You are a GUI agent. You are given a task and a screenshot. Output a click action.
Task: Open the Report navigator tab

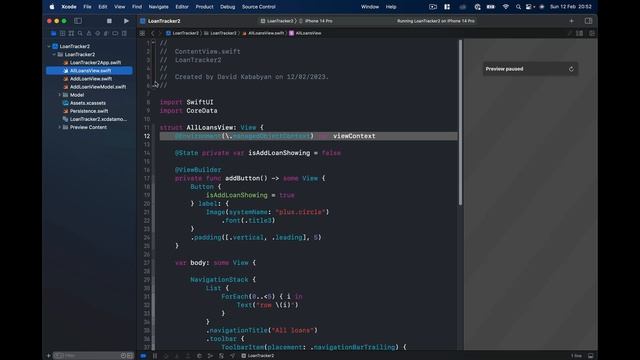pos(124,33)
